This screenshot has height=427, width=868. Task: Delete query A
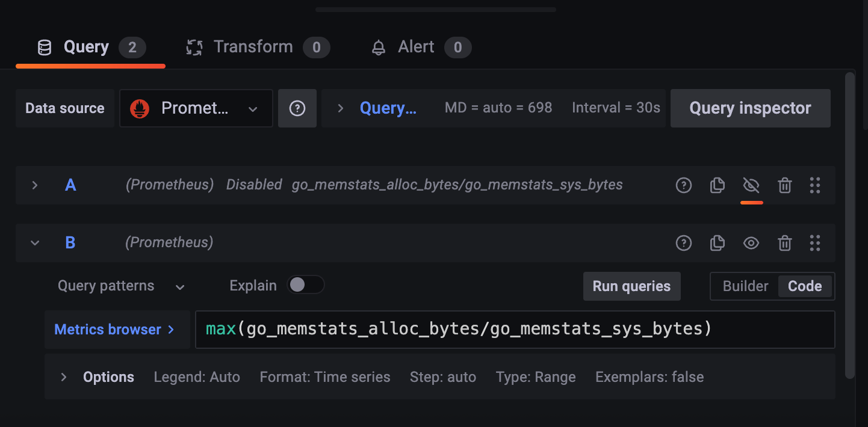[784, 185]
